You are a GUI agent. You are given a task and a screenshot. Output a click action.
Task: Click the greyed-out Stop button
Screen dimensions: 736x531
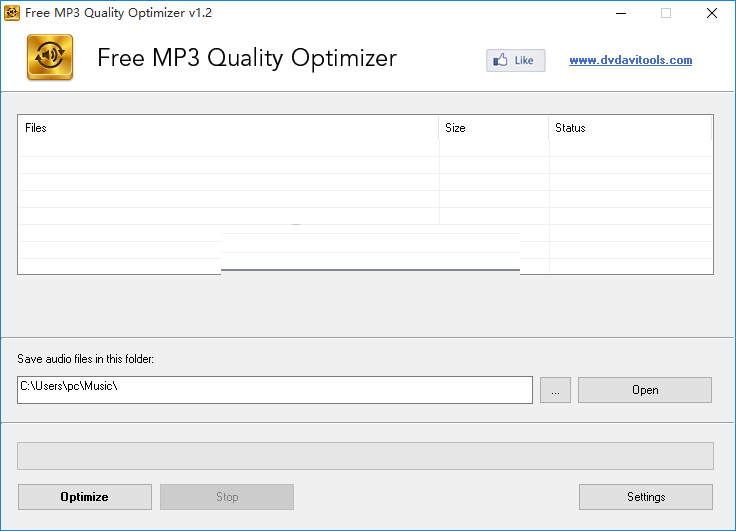click(x=227, y=497)
